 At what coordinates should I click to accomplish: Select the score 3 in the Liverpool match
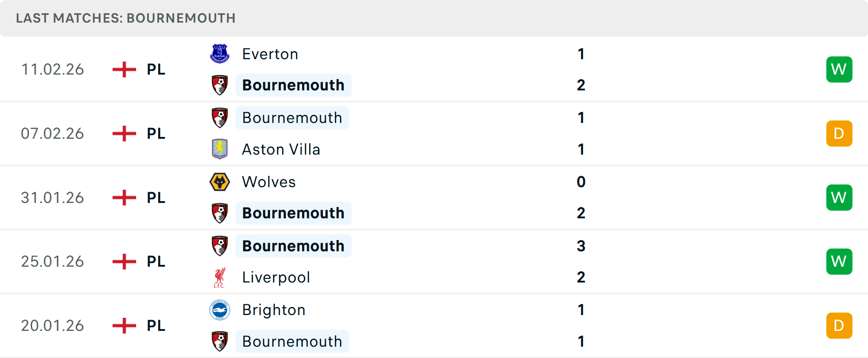581,246
